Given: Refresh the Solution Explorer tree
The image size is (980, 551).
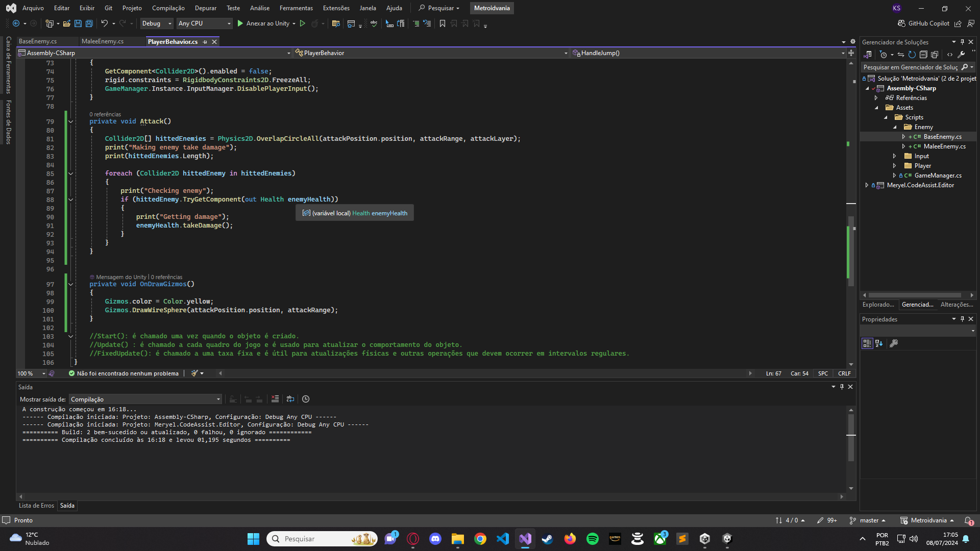Looking at the screenshot, I should 912,55.
